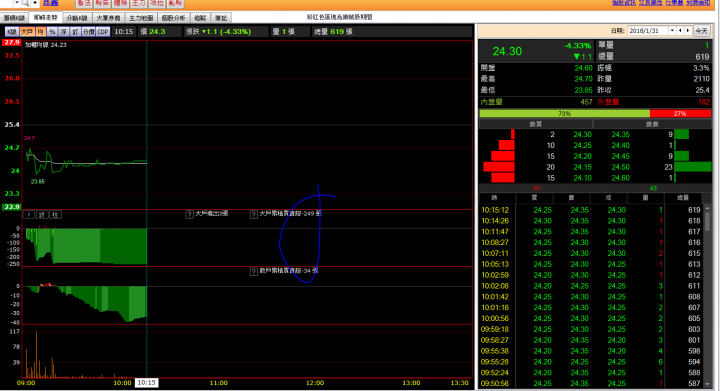Switch to the 籌碼K線 tab
Viewport: 720px width, 391px height.
point(14,18)
